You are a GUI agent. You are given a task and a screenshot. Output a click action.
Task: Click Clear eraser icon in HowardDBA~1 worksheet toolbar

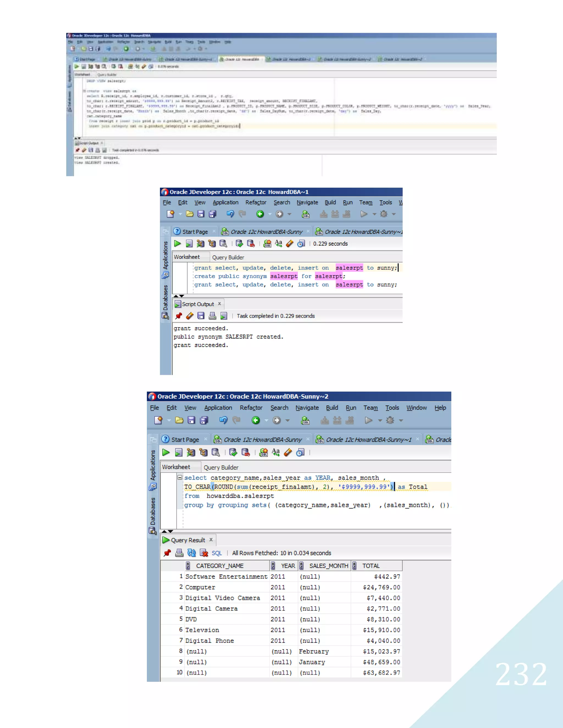tap(290, 244)
